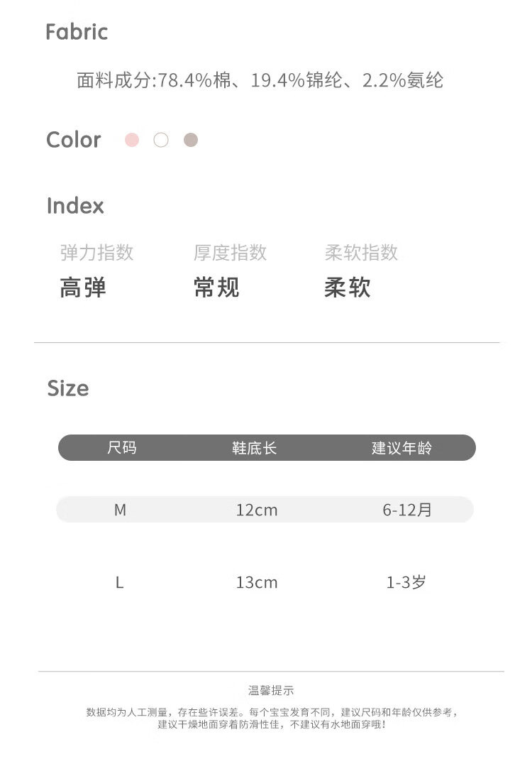Click the 建议年龄 column header

(x=401, y=448)
